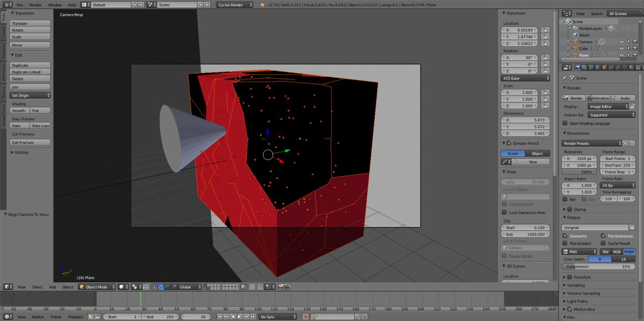Open the World properties tab icon

597,67
